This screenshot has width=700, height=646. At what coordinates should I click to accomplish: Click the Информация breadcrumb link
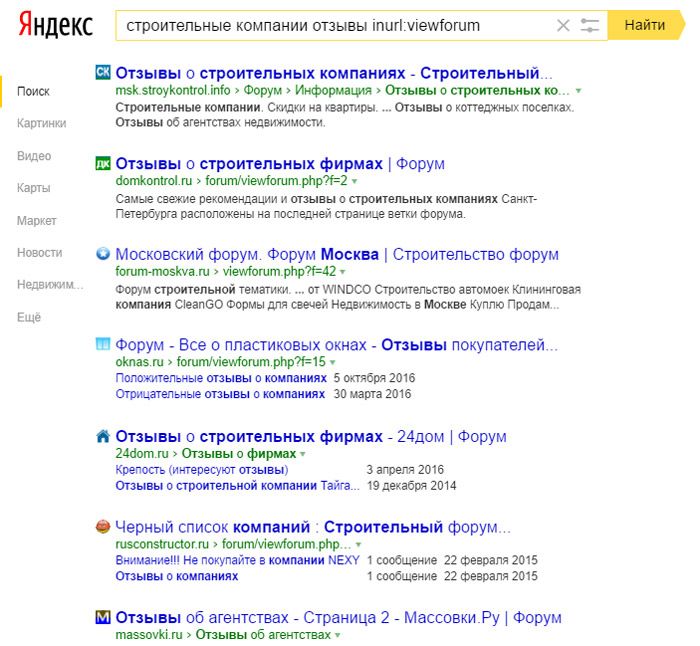coord(333,91)
